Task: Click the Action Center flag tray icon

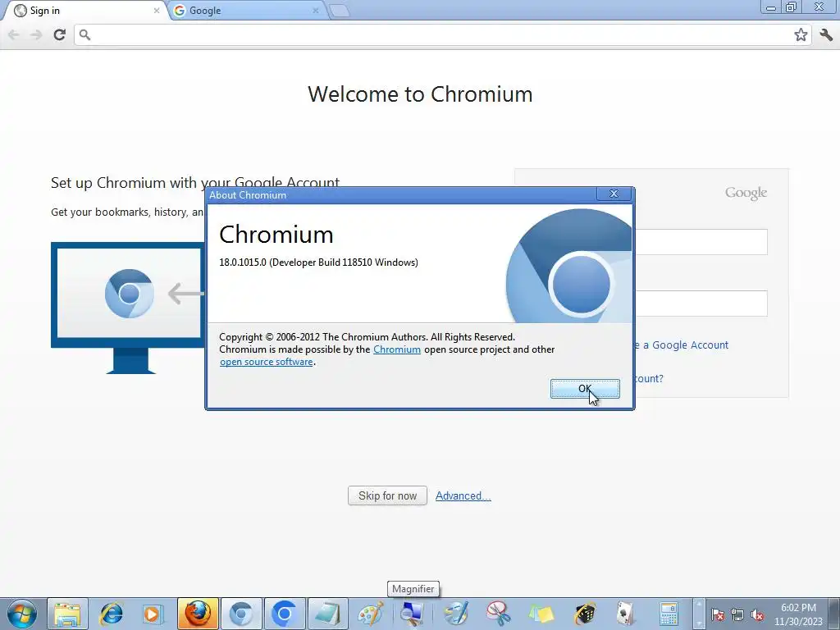Action: coord(718,615)
